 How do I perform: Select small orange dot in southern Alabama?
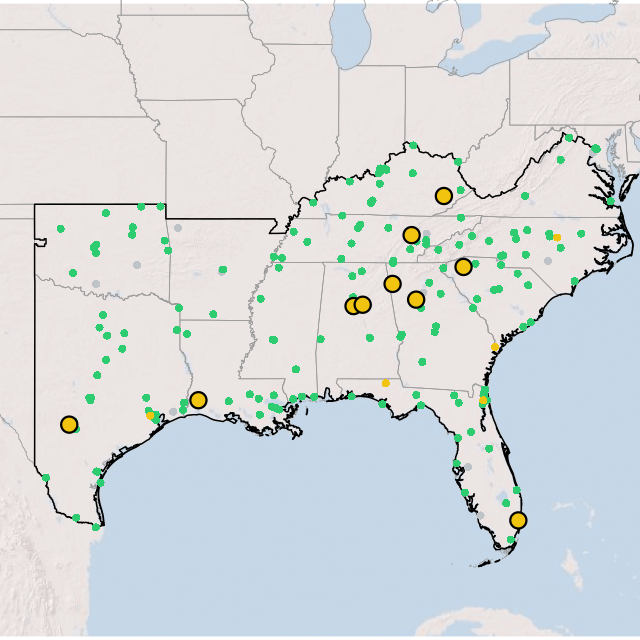(x=385, y=383)
